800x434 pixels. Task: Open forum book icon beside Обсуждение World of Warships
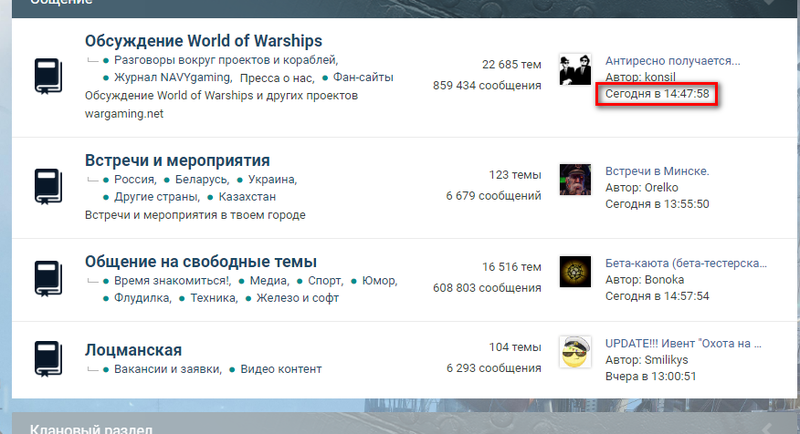coord(48,76)
